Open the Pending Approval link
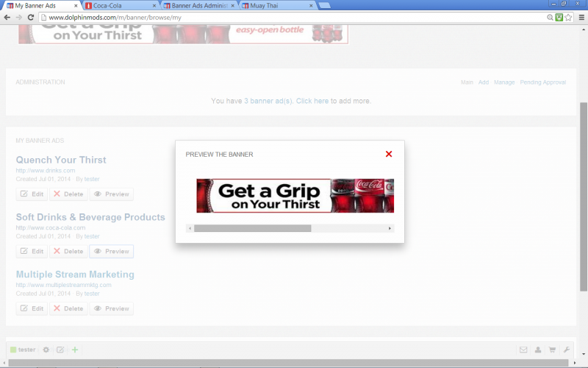The image size is (588, 368). coord(542,82)
